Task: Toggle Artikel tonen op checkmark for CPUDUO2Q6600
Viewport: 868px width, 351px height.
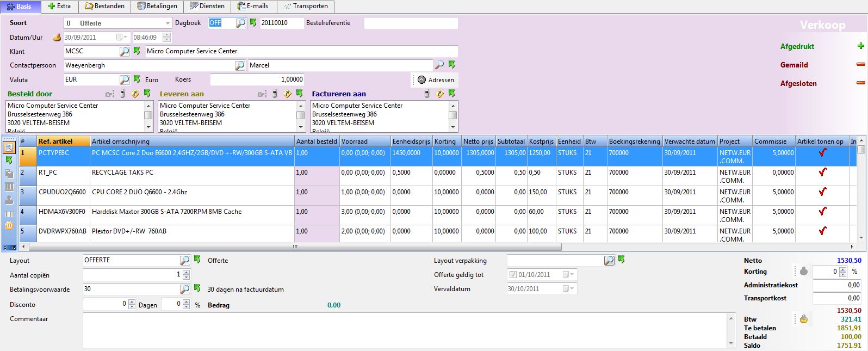Action: 822,192
